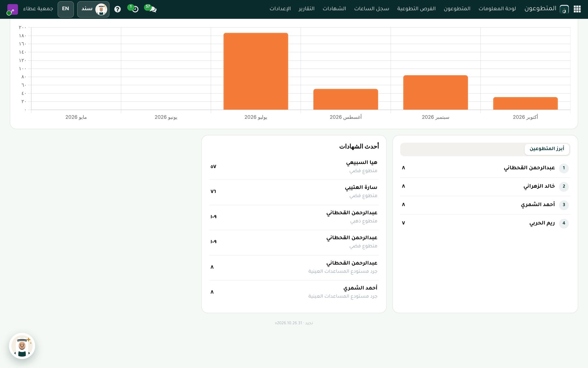The height and width of the screenshot is (368, 588).
Task: Click the أغسطس 2026 chart bar
Action: (346, 99)
